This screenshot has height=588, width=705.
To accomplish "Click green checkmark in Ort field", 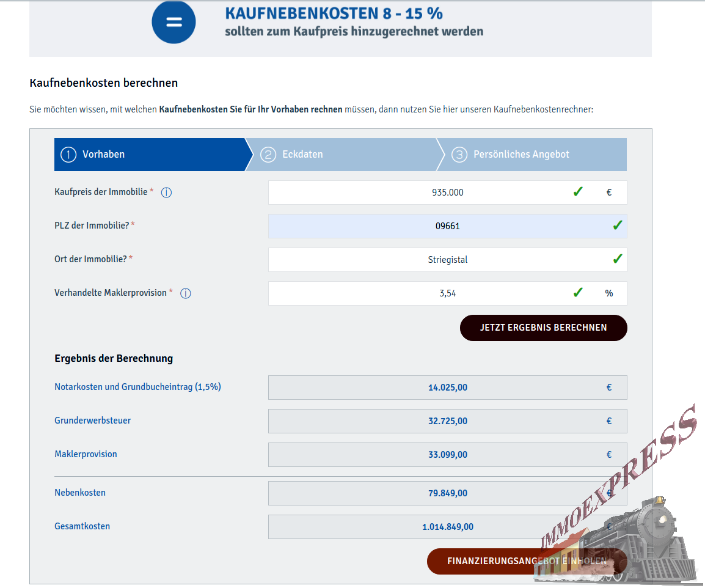I will click(x=617, y=259).
